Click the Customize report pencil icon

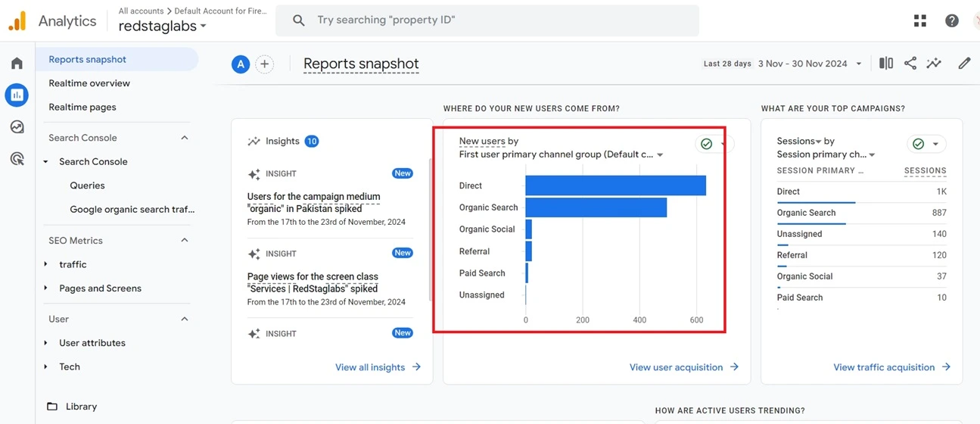click(x=964, y=64)
